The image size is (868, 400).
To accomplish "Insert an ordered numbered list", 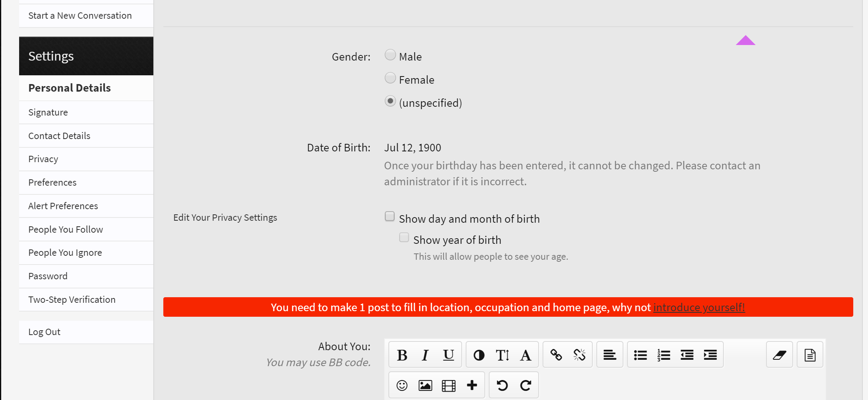I will (664, 355).
